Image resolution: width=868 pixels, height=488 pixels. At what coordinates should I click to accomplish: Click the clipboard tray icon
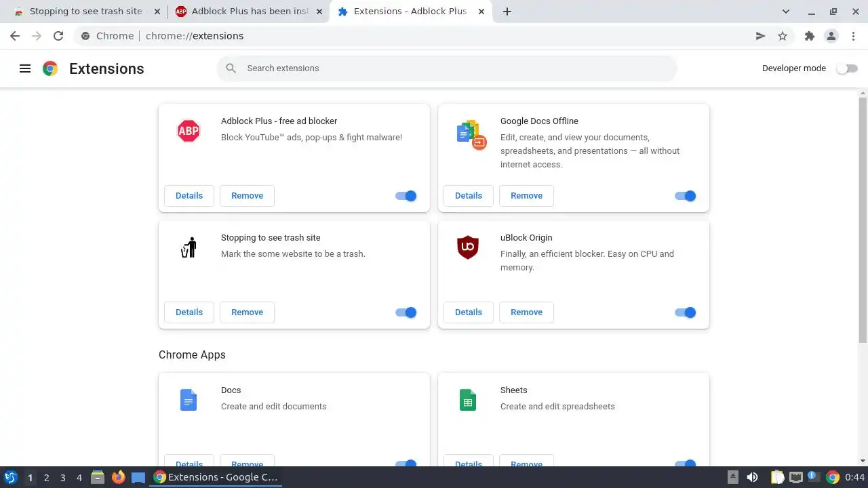click(x=777, y=477)
